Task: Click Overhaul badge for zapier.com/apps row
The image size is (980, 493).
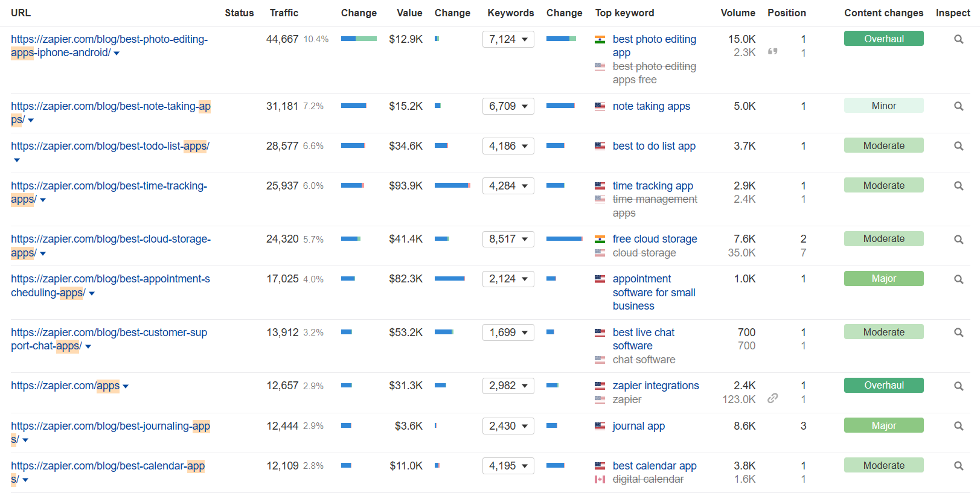Action: [883, 385]
